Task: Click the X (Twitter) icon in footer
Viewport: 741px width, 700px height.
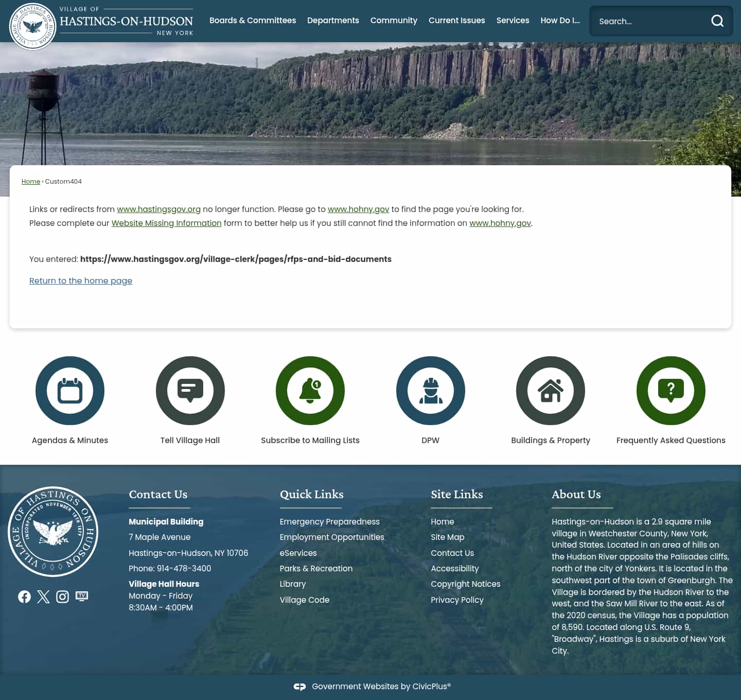Action: [43, 597]
